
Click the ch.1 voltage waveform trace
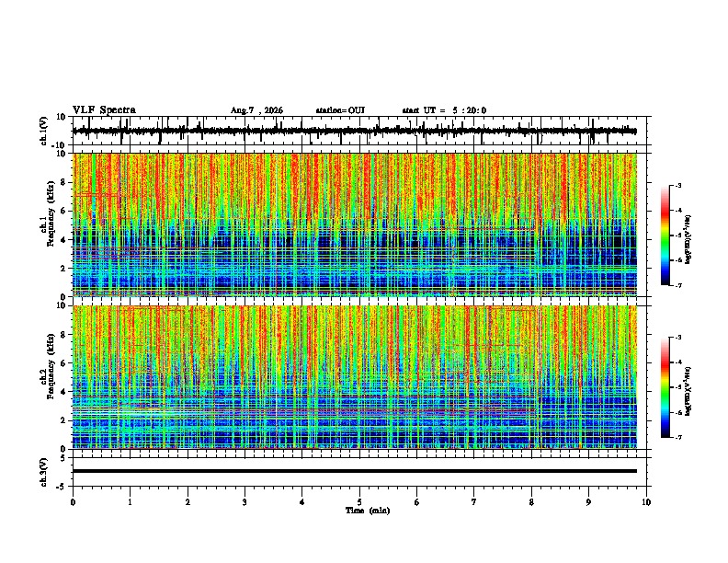(355, 131)
